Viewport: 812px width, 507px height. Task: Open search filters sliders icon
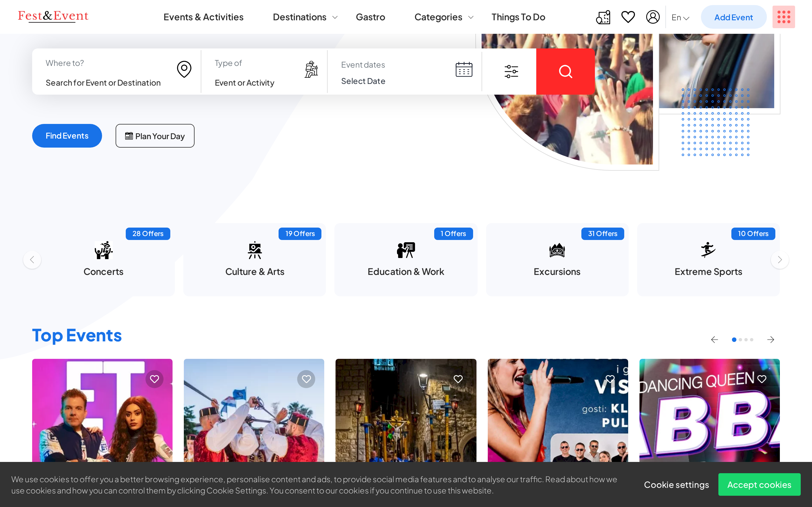(511, 72)
